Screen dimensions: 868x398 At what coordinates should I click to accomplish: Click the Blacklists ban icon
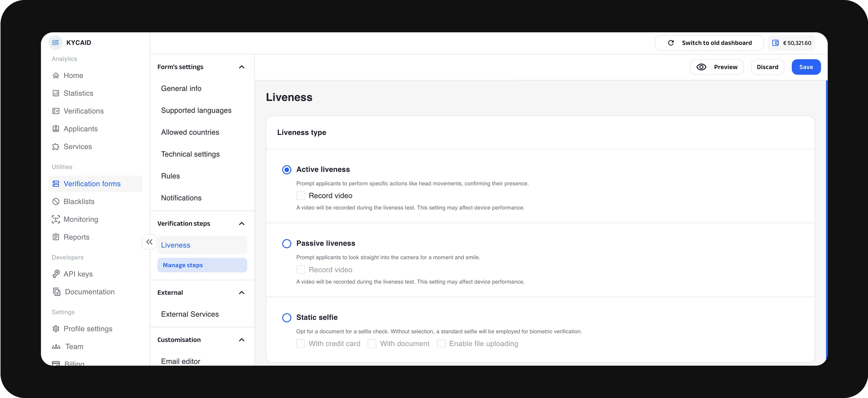point(56,202)
